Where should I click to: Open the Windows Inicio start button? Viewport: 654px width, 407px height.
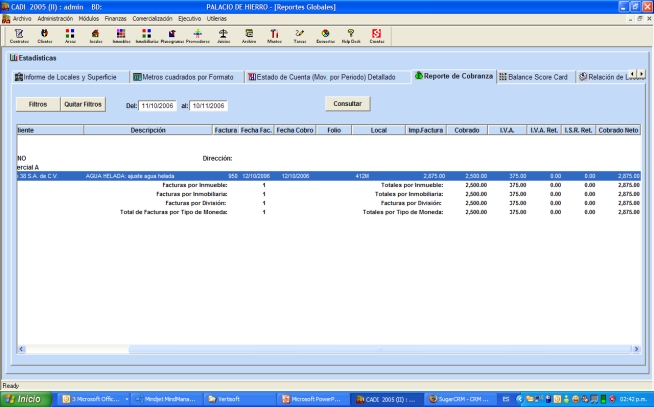click(24, 398)
